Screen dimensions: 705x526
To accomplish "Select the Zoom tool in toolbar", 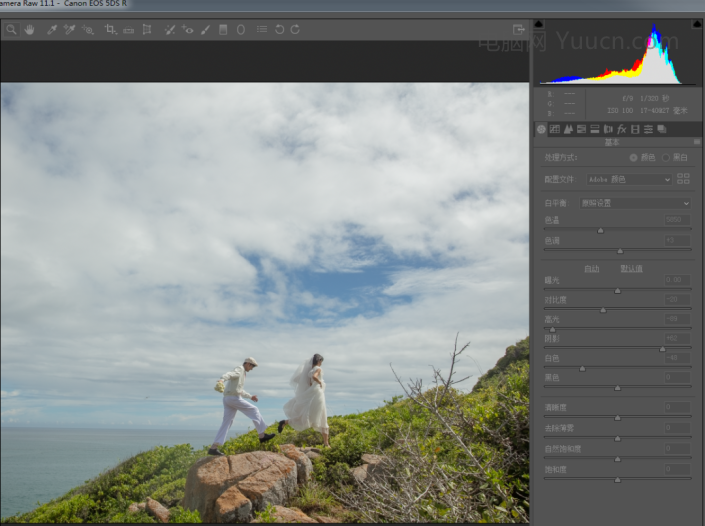I will (11, 30).
